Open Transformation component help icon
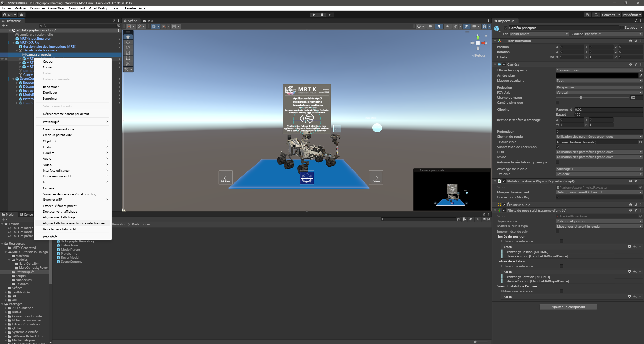The width and height of the screenshot is (644, 344). coord(630,41)
